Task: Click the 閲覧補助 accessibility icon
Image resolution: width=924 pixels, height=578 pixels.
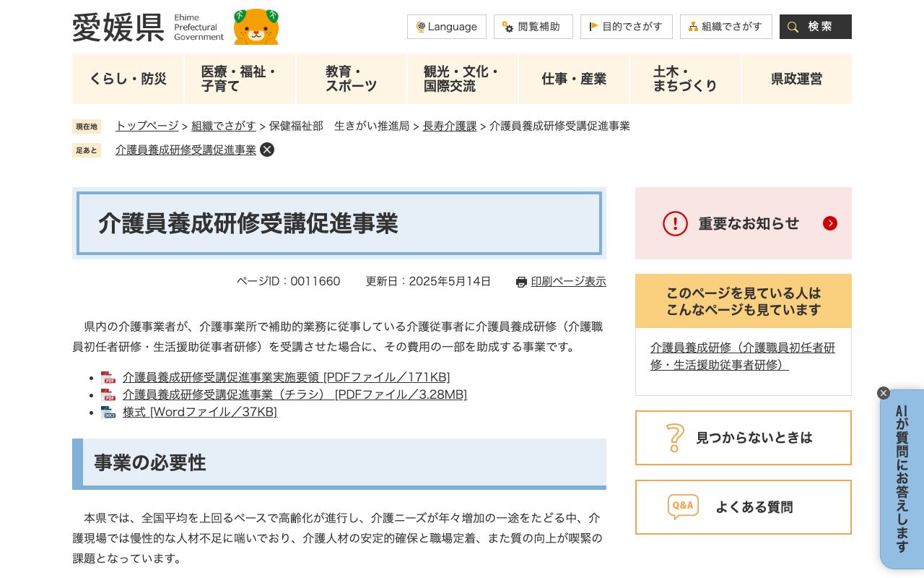Action: point(506,27)
